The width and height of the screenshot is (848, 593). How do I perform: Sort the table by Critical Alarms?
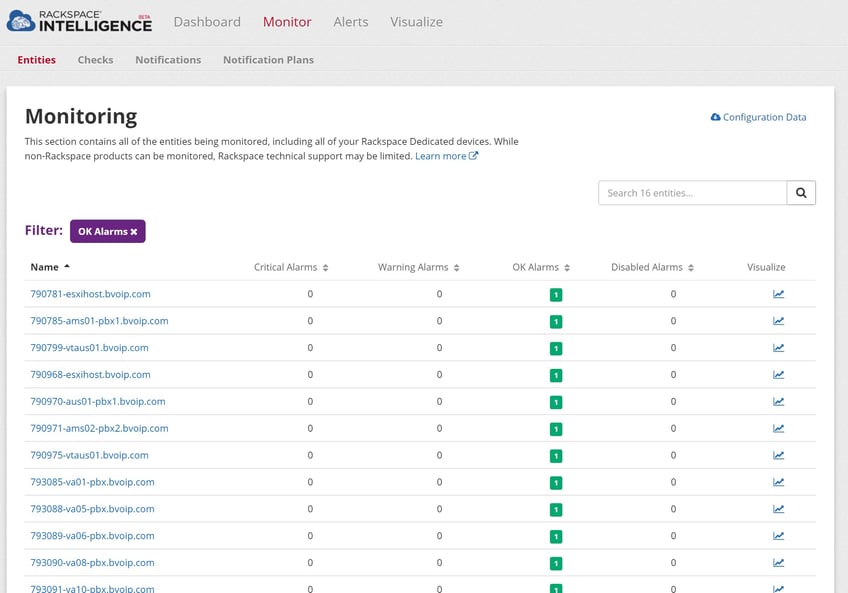(x=291, y=267)
